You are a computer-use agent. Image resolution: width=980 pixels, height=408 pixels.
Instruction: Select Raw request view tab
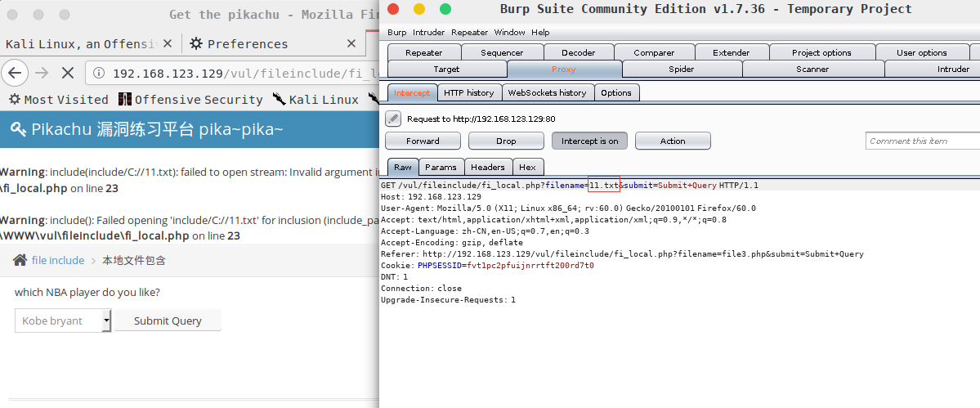(402, 167)
